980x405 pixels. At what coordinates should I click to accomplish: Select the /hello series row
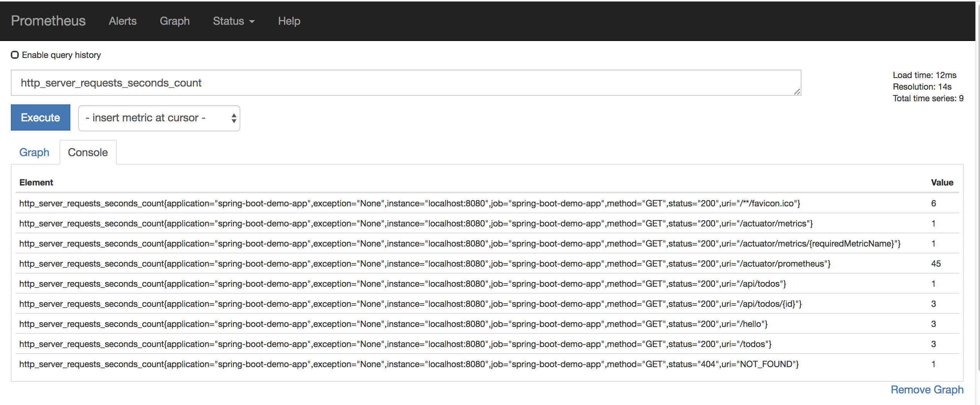coord(487,324)
